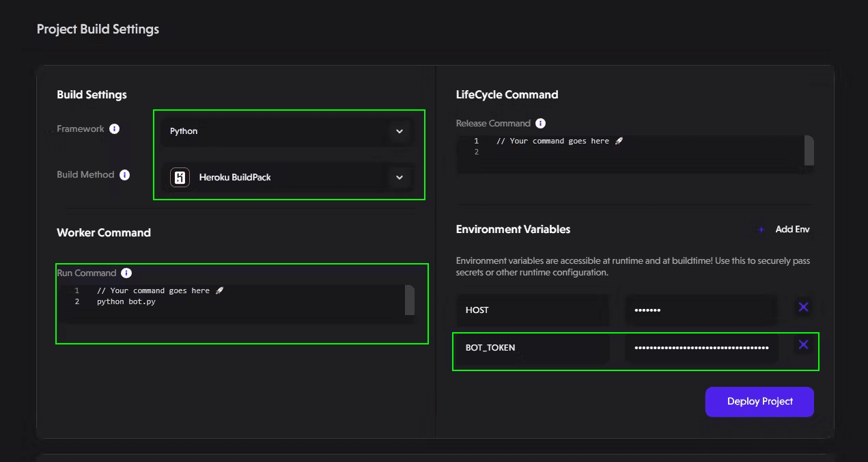Click the 'Framework' field label
The height and width of the screenshot is (462, 868).
[x=81, y=129]
